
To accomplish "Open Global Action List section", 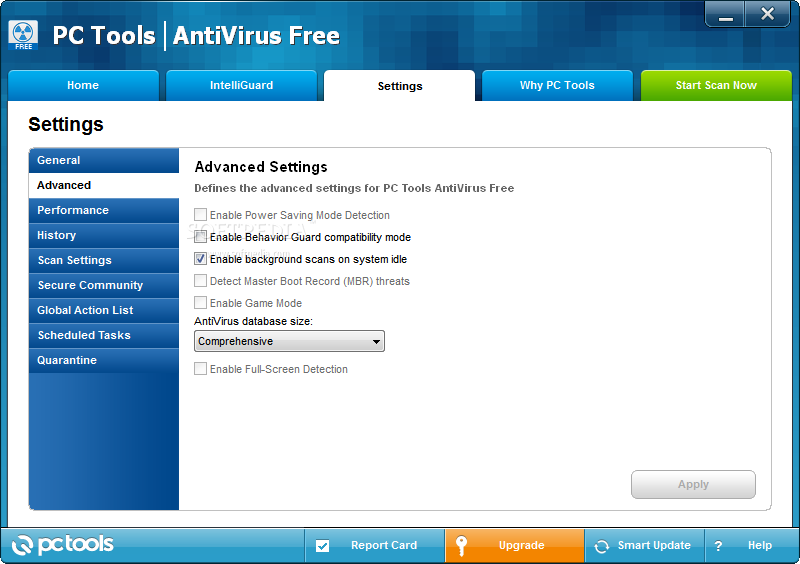I will 104,310.
